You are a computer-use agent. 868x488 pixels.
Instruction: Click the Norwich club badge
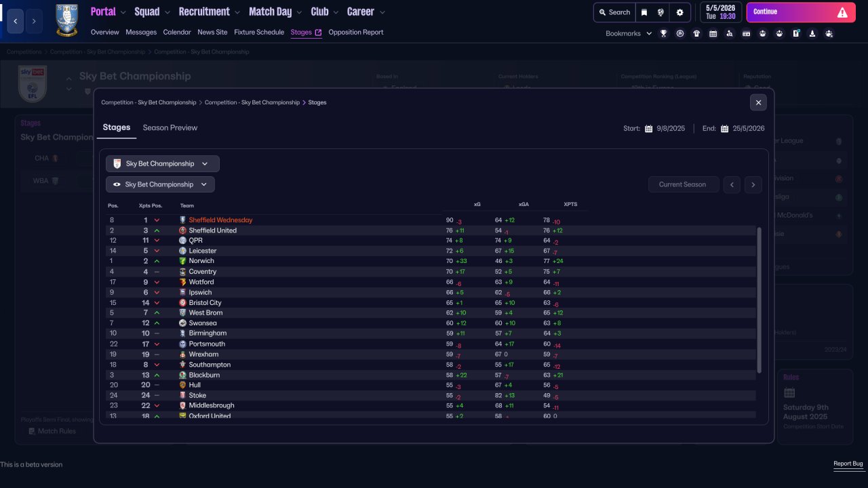click(182, 261)
